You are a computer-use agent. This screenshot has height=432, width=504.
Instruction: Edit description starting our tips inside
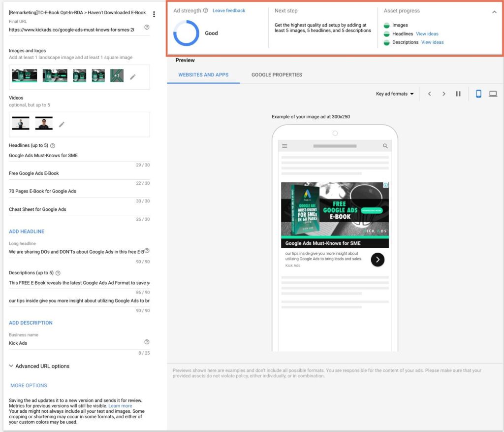[79, 301]
